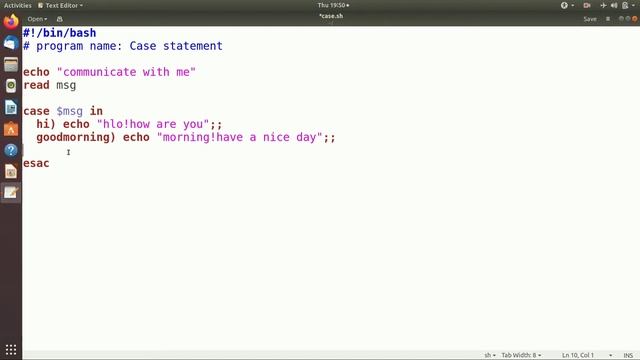Open the clock calendar Thu 19:50
Image resolution: width=640 pixels, height=360 pixels.
coord(333,5)
